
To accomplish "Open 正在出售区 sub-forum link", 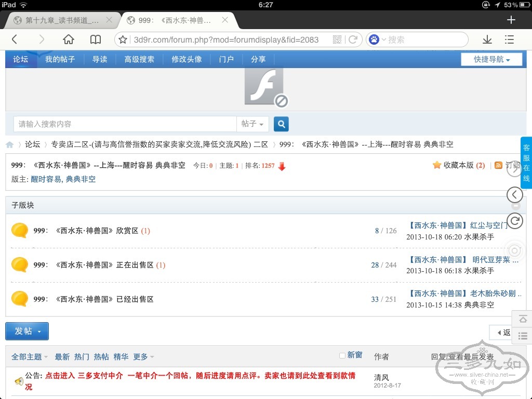I will point(94,265).
